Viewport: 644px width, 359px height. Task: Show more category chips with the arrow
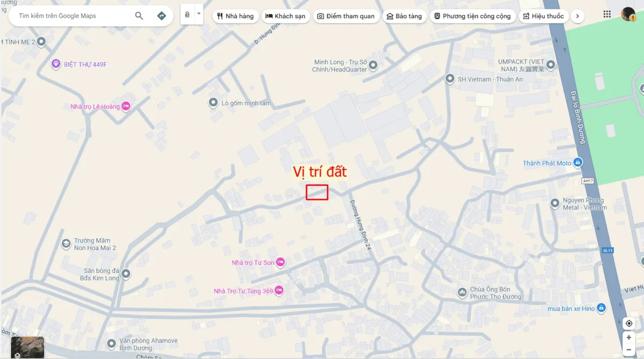pyautogui.click(x=577, y=16)
